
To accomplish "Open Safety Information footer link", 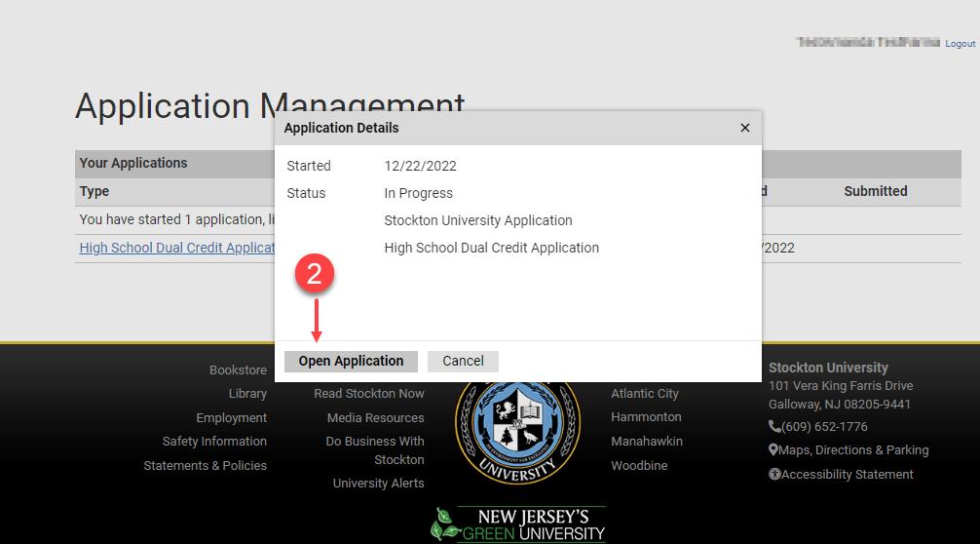I will (214, 442).
